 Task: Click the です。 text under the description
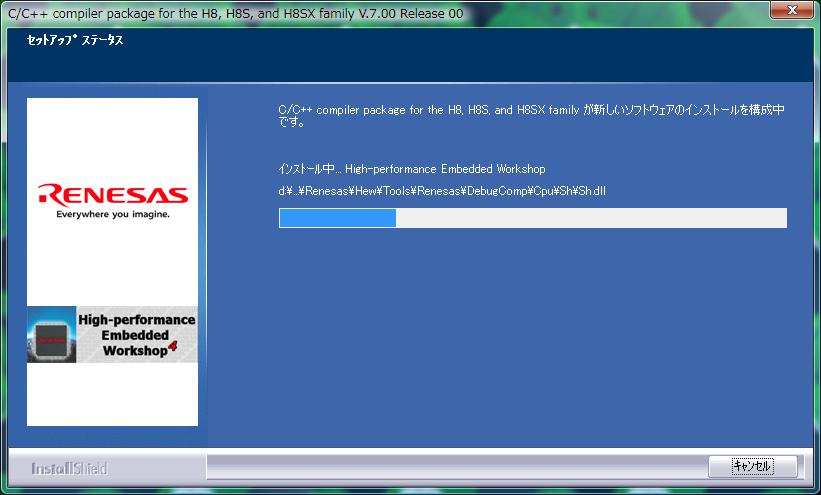[290, 124]
